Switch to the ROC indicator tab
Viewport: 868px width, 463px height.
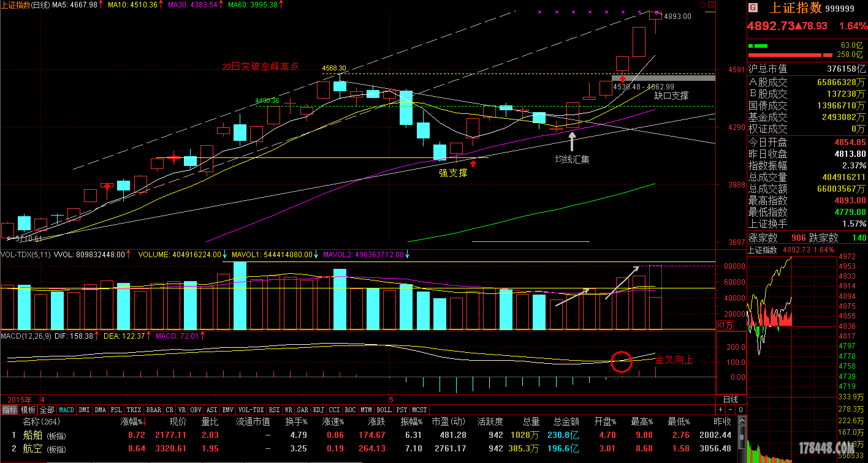click(351, 410)
